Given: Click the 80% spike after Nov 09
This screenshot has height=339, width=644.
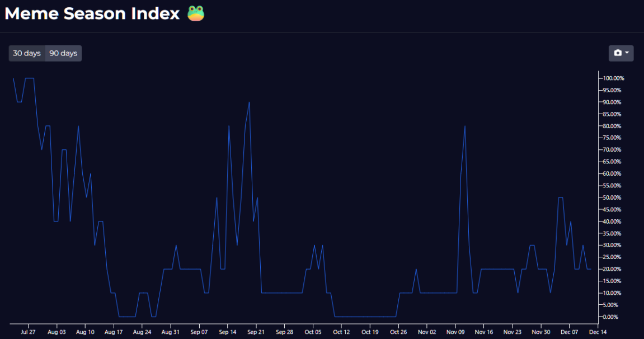Looking at the screenshot, I should pos(464,126).
